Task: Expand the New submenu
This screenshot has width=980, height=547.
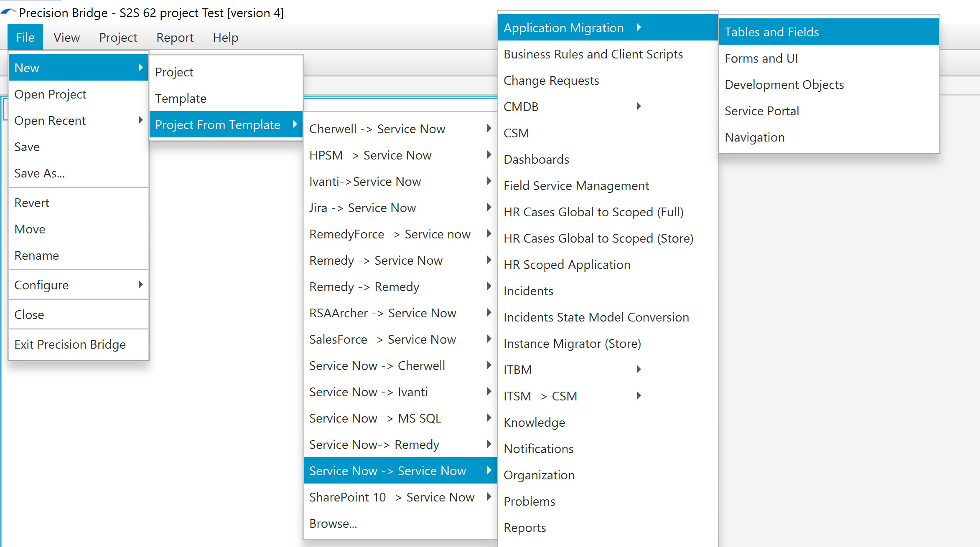Action: pyautogui.click(x=79, y=68)
